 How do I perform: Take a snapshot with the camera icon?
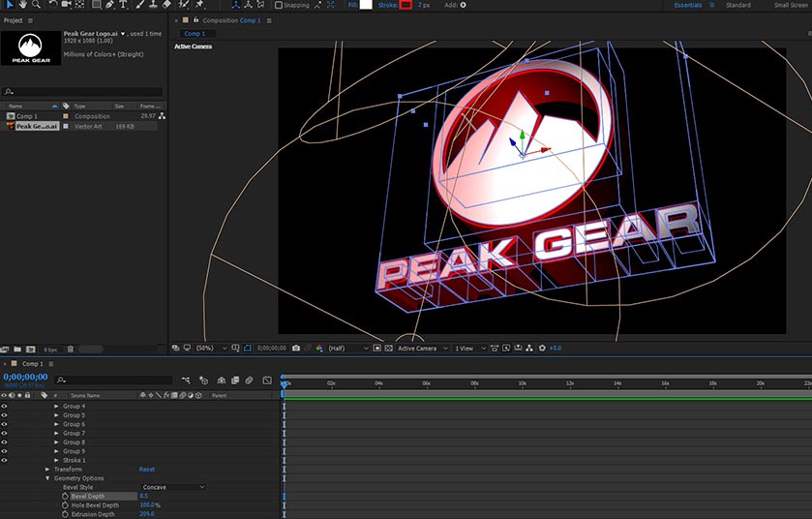click(296, 348)
